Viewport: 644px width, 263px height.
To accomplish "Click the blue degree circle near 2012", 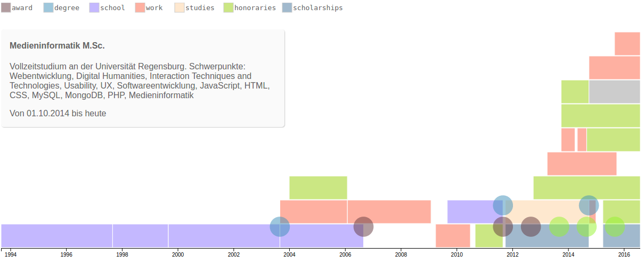I will [503, 205].
